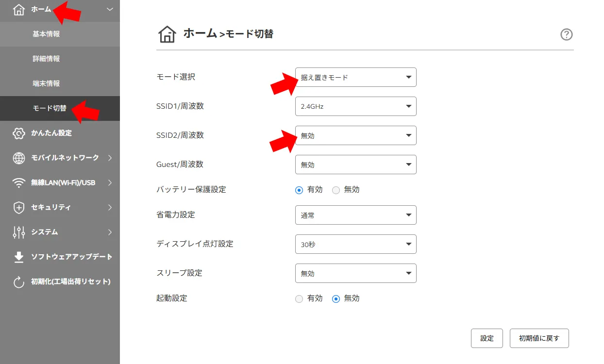Image resolution: width=604 pixels, height=364 pixels.
Task: Open the ディスプレイ点灯設定 dropdown
Action: (355, 244)
